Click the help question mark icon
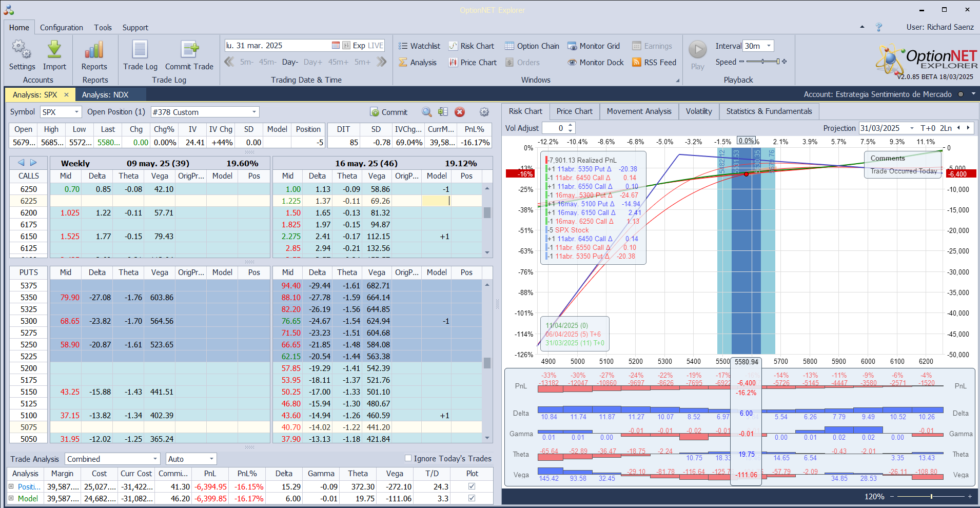980x508 pixels. (x=879, y=27)
